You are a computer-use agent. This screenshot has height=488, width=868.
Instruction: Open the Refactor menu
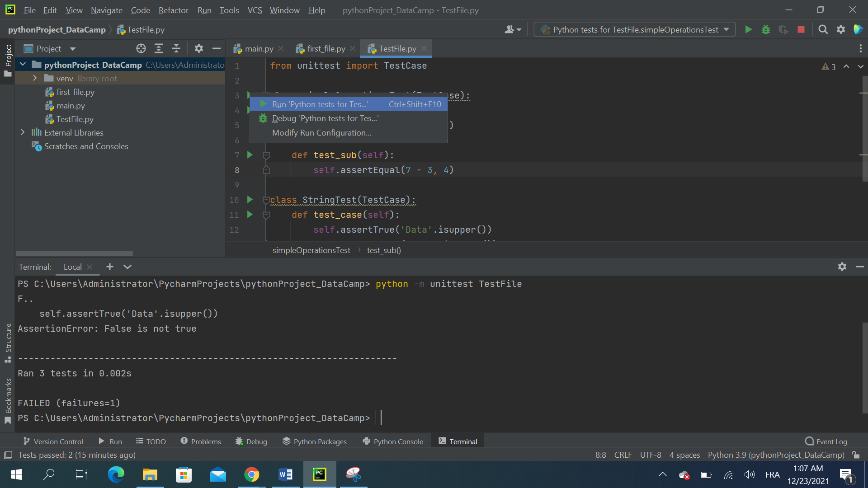point(173,10)
